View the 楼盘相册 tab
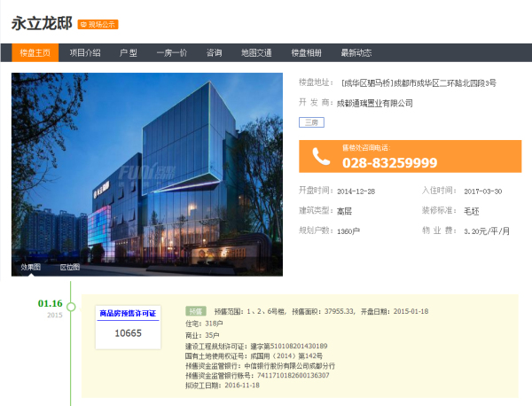The image size is (532, 406). [x=307, y=53]
